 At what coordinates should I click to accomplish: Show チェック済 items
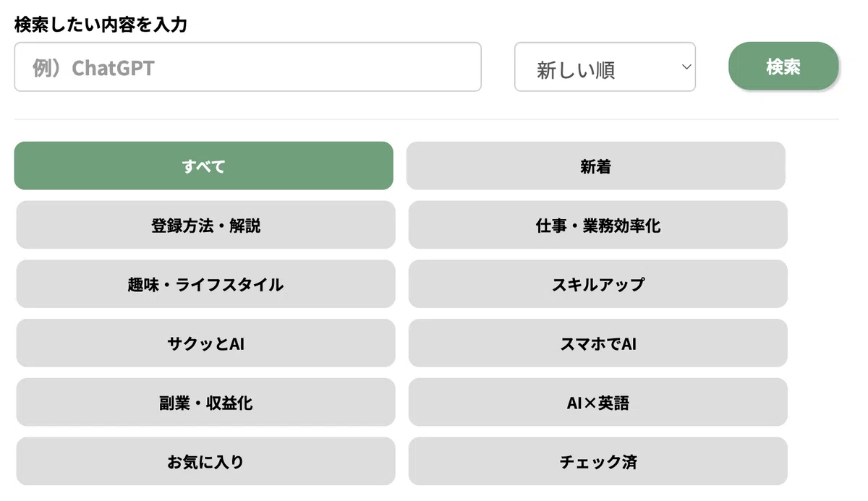598,461
